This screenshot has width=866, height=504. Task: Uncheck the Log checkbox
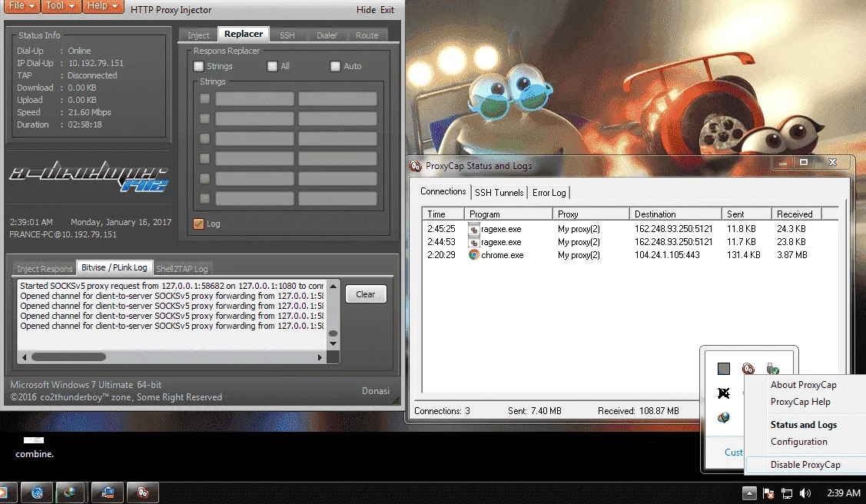(199, 224)
